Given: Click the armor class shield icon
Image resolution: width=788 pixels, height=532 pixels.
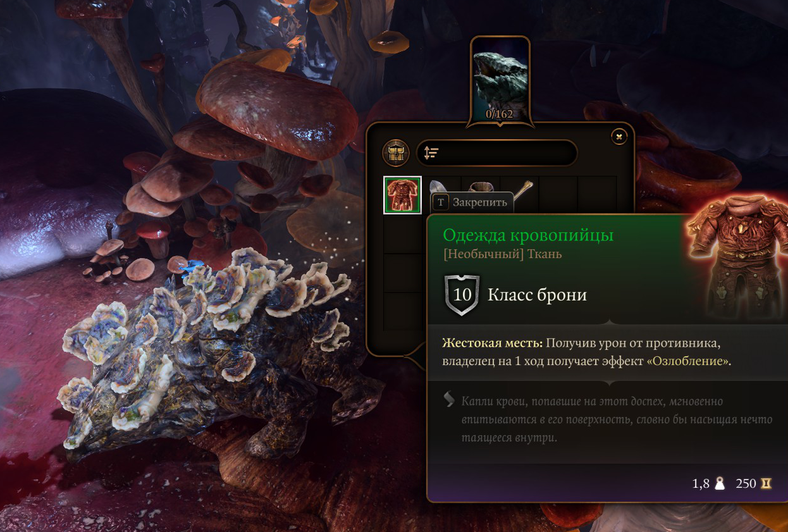Looking at the screenshot, I should pyautogui.click(x=462, y=295).
